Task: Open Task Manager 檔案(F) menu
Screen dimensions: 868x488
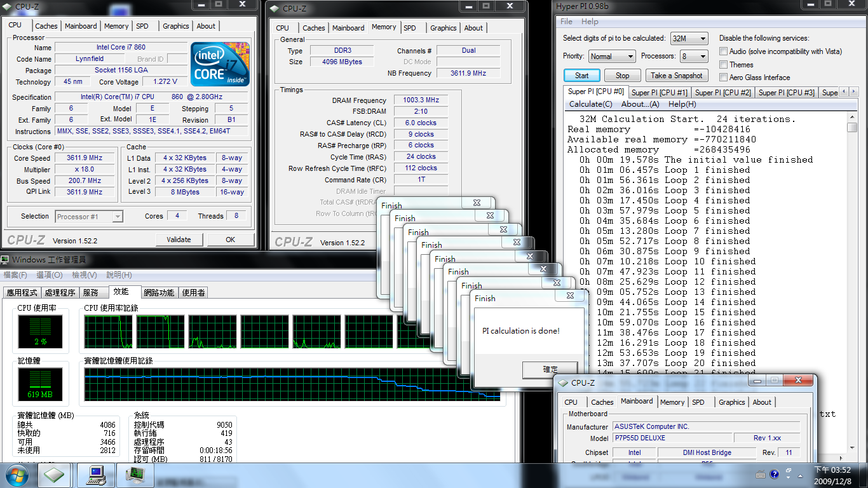Action: [15, 275]
